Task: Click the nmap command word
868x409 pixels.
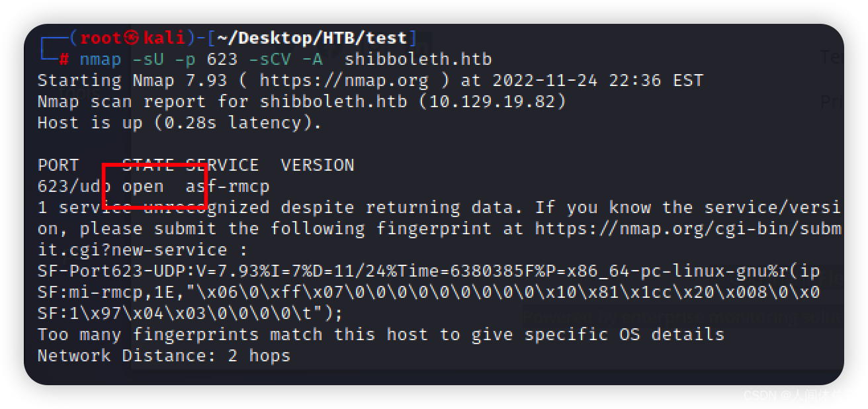Action: pos(101,60)
